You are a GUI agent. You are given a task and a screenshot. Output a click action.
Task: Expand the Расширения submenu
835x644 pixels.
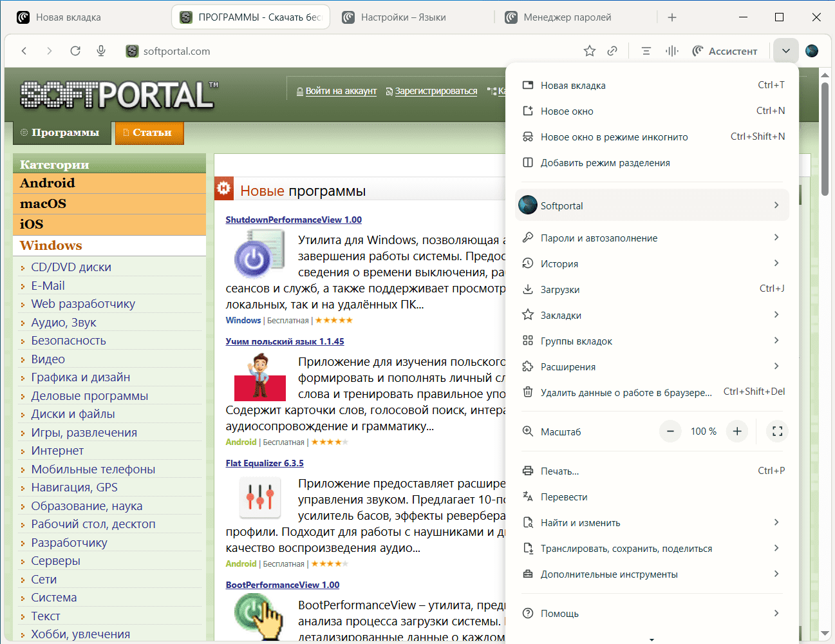coord(653,366)
